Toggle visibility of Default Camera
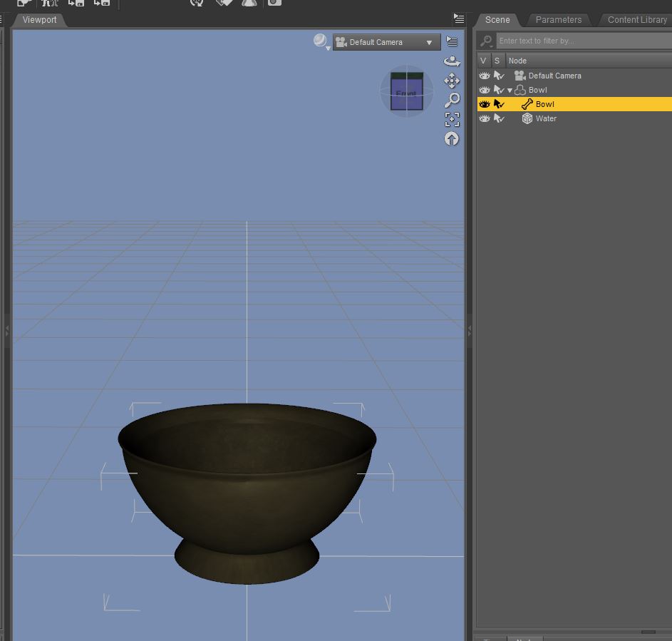 tap(485, 76)
